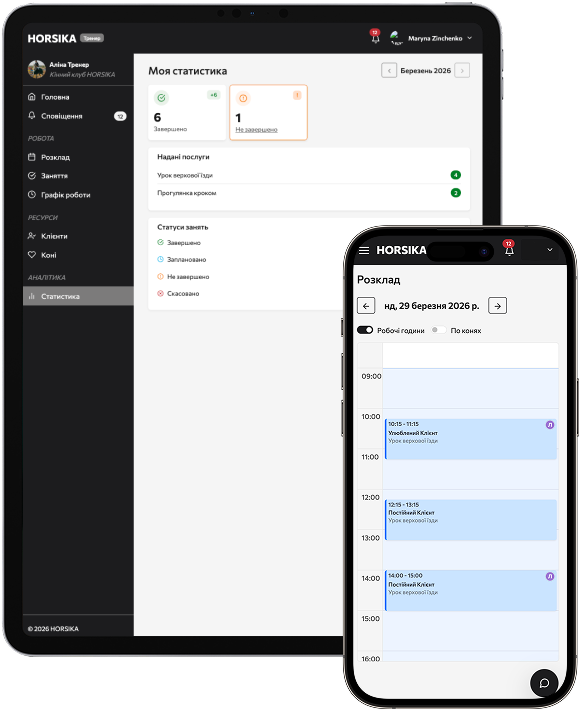
Task: Open 10:15 - 11:15 Улюблений Клієнт lesson
Action: click(x=470, y=439)
